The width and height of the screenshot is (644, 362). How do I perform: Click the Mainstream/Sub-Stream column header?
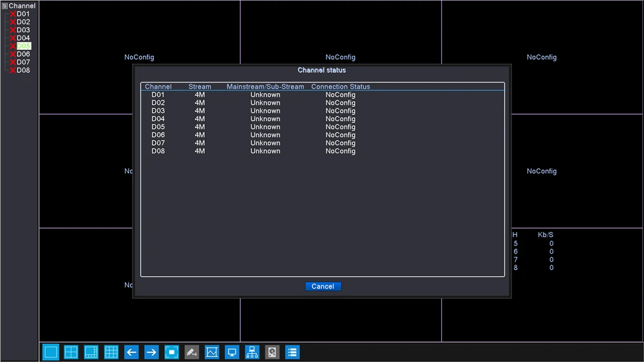click(x=265, y=87)
